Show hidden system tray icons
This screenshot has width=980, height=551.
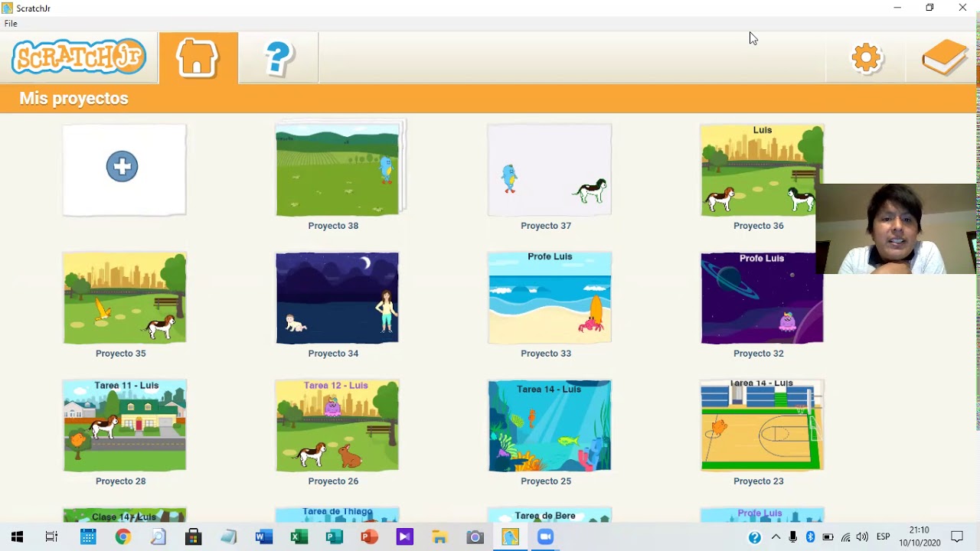(776, 537)
